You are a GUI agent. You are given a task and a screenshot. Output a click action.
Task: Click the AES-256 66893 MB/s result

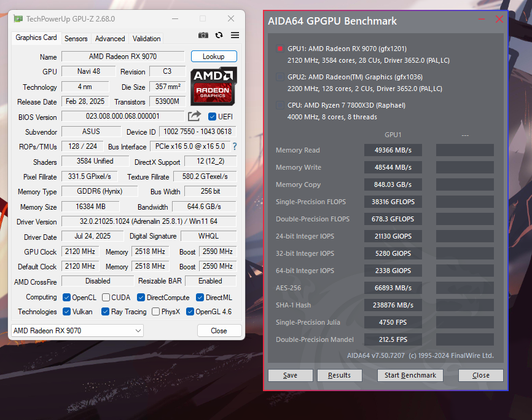(x=393, y=288)
